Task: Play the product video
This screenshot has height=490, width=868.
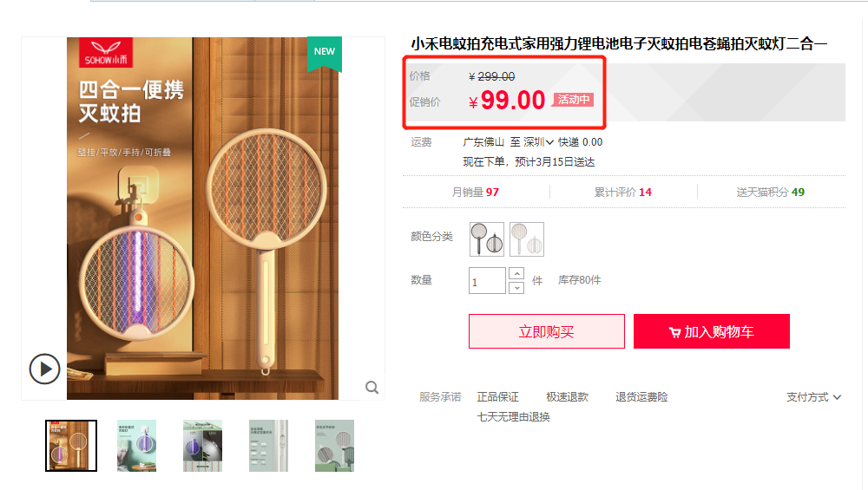Action: pos(44,369)
